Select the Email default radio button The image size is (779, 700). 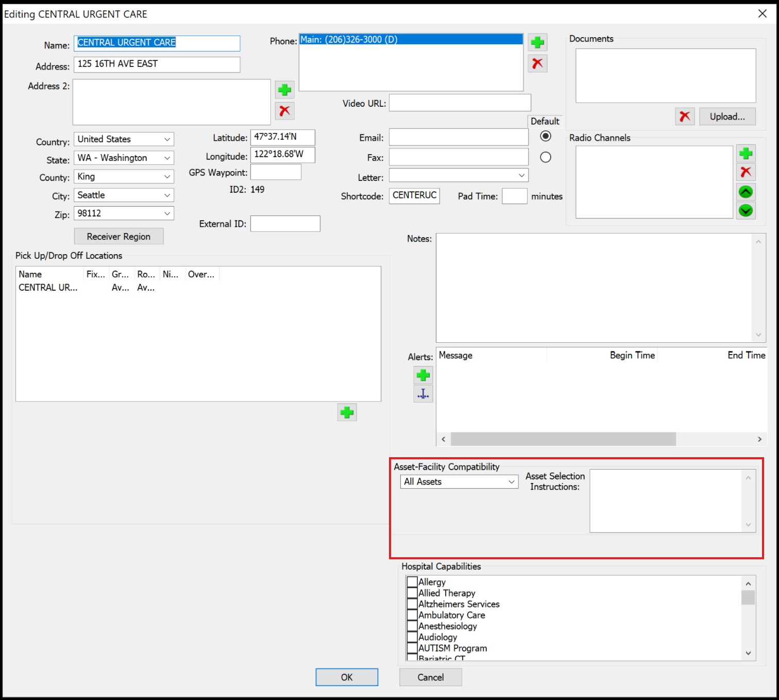coord(546,136)
